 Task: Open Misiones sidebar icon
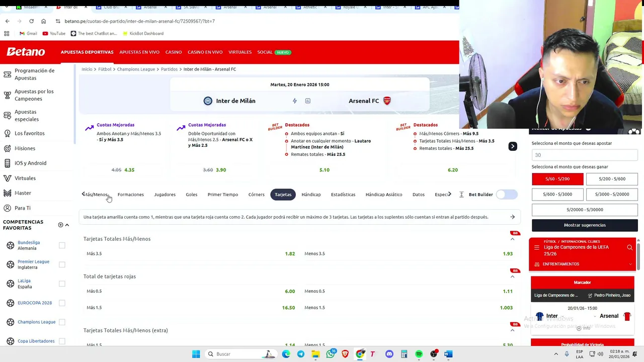pyautogui.click(x=7, y=148)
